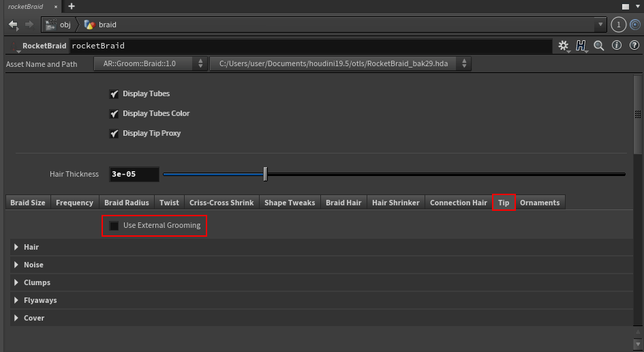Switch to the Twist tab
The width and height of the screenshot is (644, 352).
click(169, 203)
